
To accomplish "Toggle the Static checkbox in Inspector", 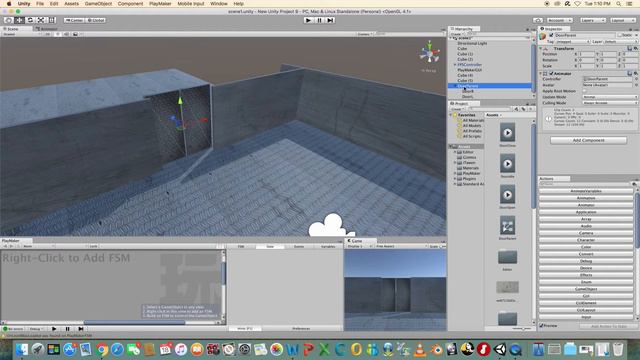I will 620,36.
